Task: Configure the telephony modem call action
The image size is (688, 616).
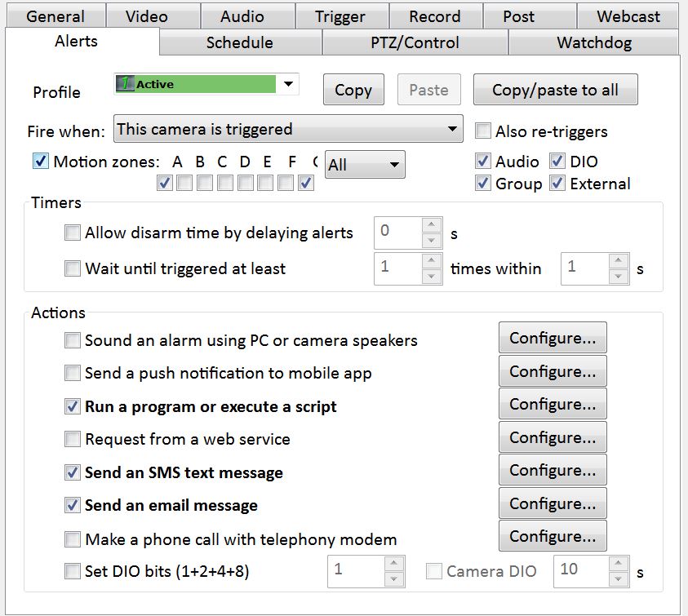Action: (553, 536)
